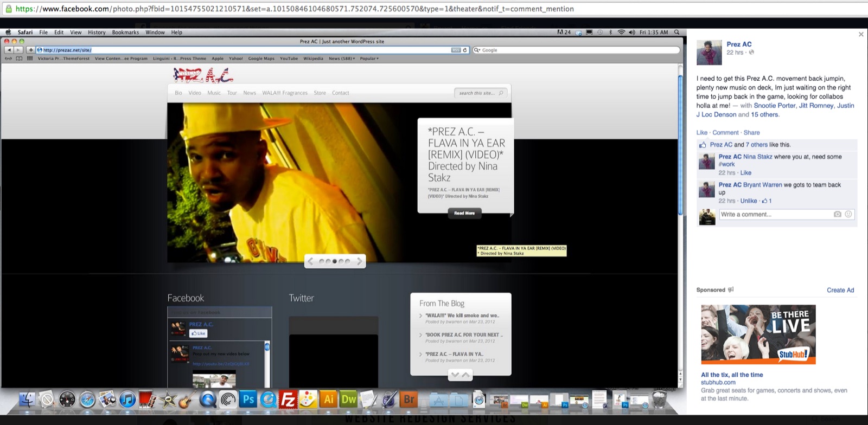Go to the next slider item
Image resolution: width=868 pixels, height=425 pixels.
point(359,261)
